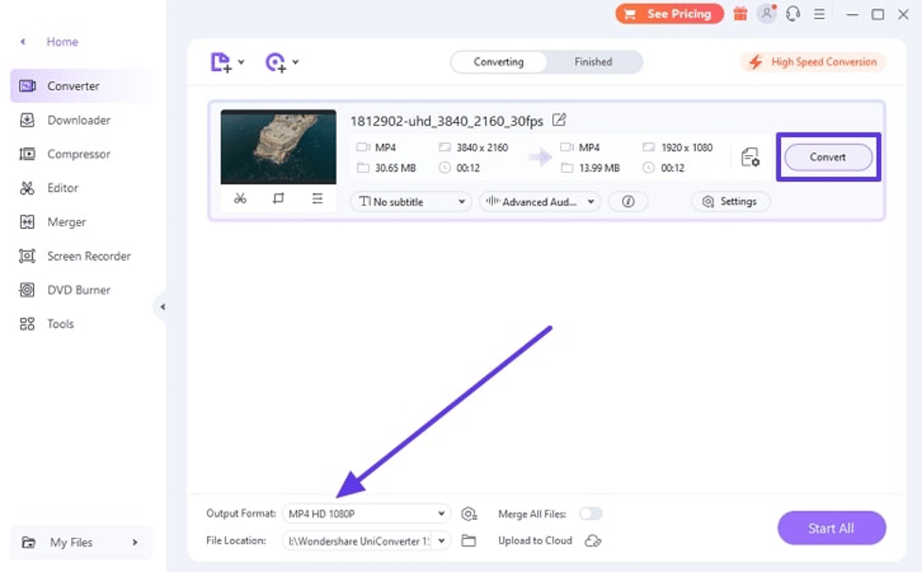Screen dimensions: 924x573
Task: Open the Output Format dropdown
Action: (x=366, y=513)
